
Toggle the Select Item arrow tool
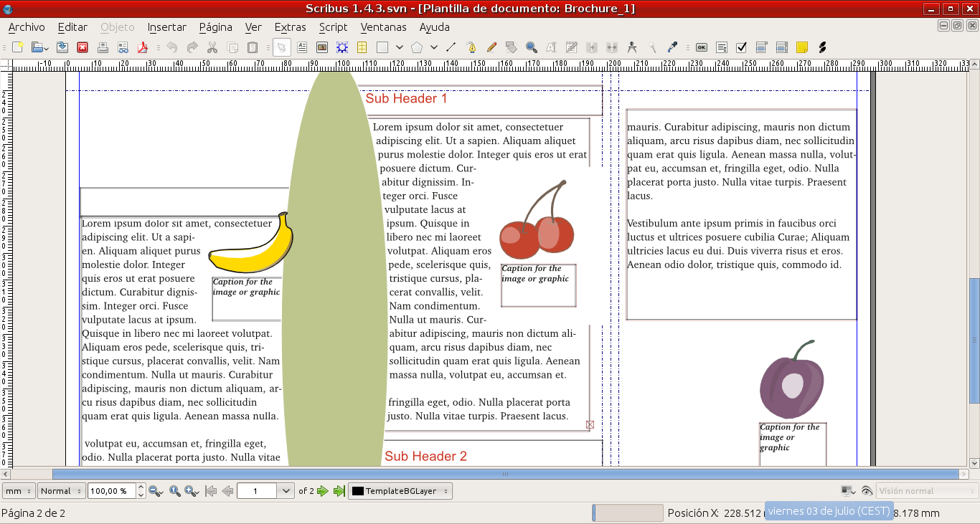[x=281, y=47]
